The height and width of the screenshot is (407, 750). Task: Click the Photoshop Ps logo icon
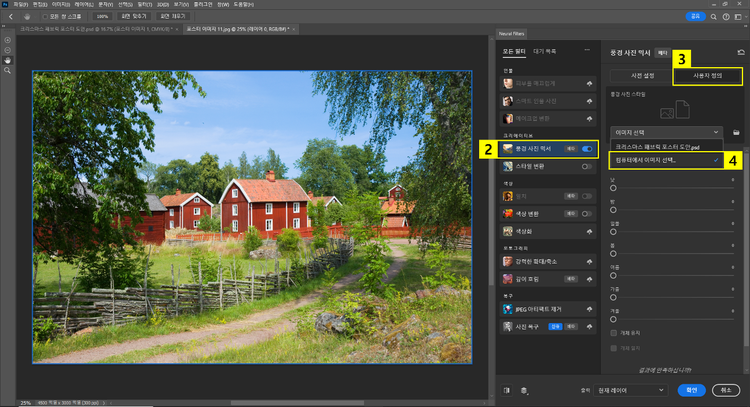tap(5, 4)
